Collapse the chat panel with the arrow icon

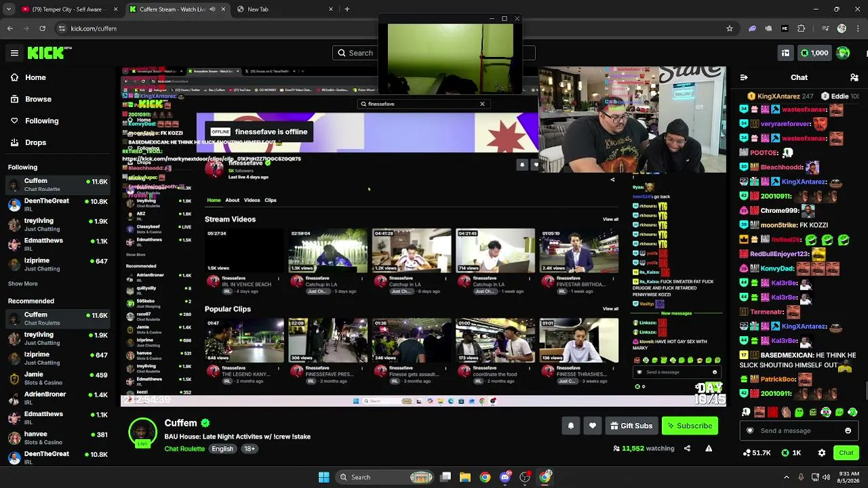[744, 77]
